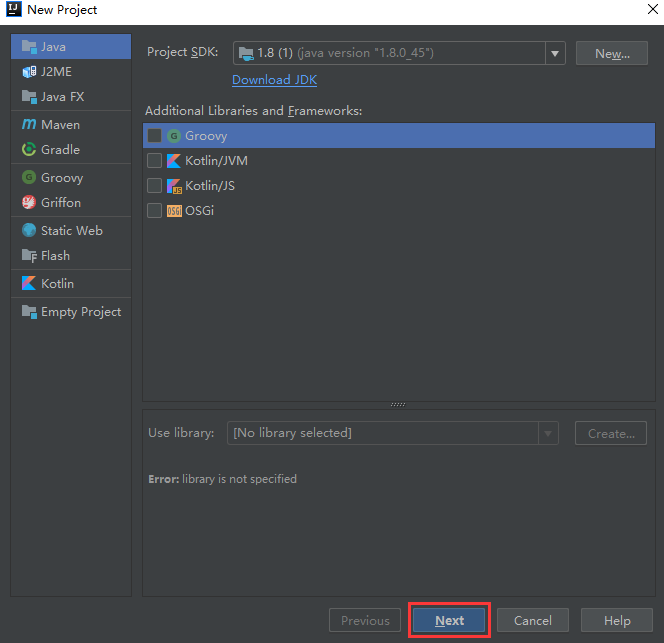Click the Empty Project folder icon

point(29,312)
